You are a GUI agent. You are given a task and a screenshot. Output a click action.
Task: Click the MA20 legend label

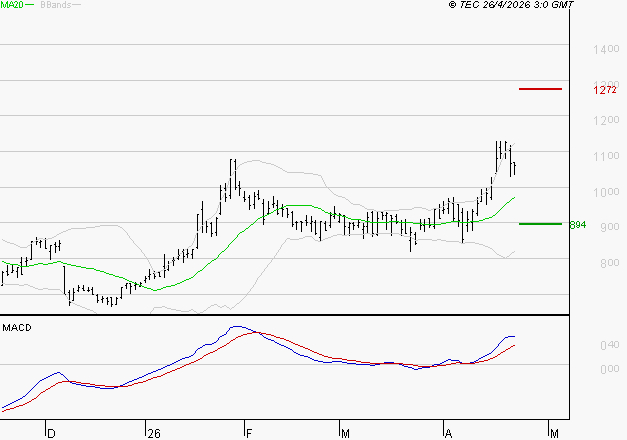tap(11, 5)
